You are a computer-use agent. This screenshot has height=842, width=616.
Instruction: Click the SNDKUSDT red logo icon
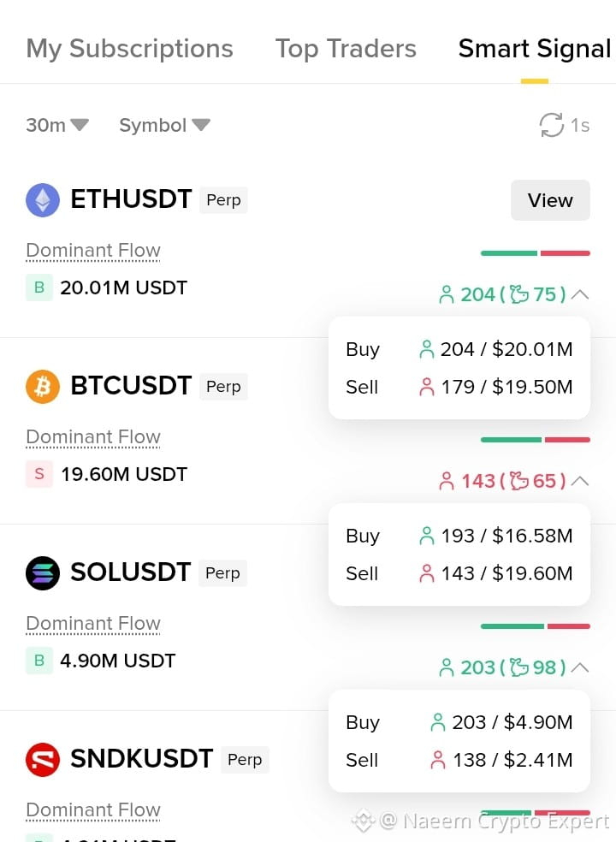click(43, 759)
